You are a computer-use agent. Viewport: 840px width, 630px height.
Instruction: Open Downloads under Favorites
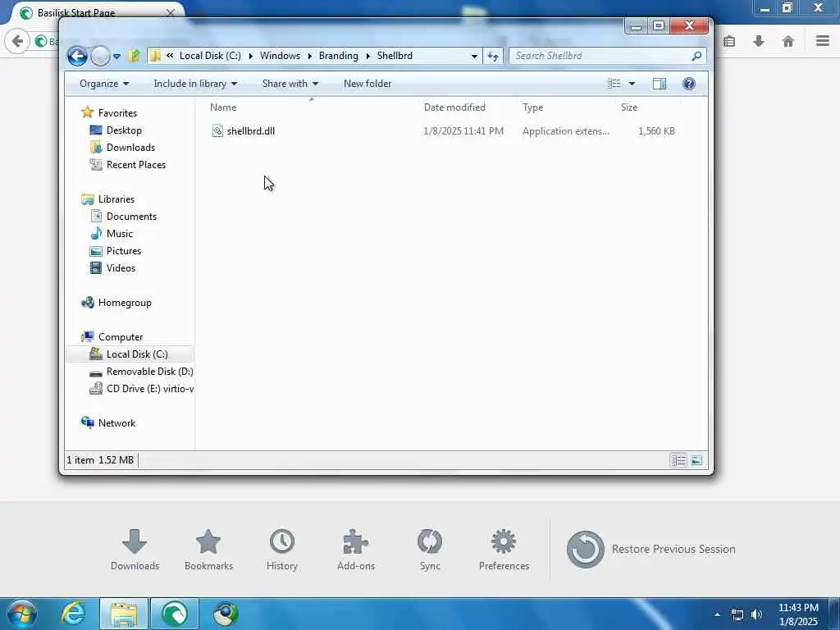pos(130,148)
